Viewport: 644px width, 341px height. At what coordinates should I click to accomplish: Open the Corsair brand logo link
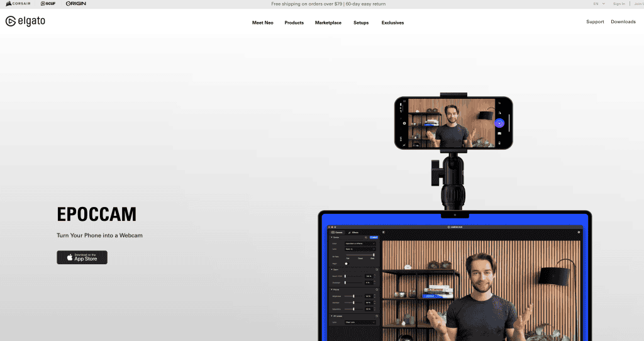18,4
